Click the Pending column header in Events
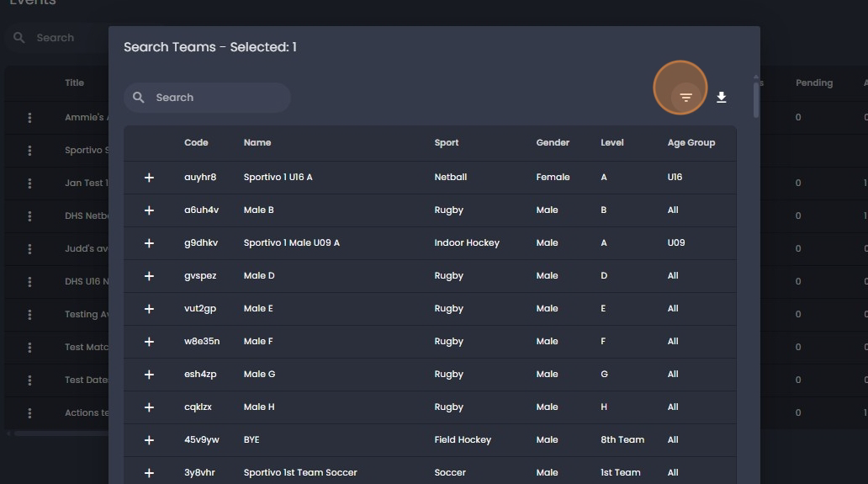The width and height of the screenshot is (868, 484). [x=814, y=82]
